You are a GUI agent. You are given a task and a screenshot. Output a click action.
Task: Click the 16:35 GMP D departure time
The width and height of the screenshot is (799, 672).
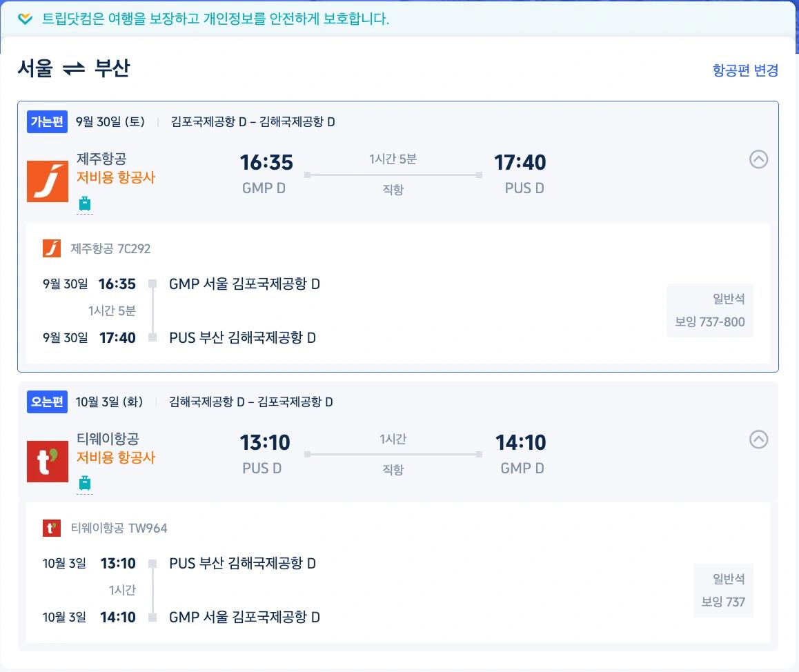coord(266,174)
